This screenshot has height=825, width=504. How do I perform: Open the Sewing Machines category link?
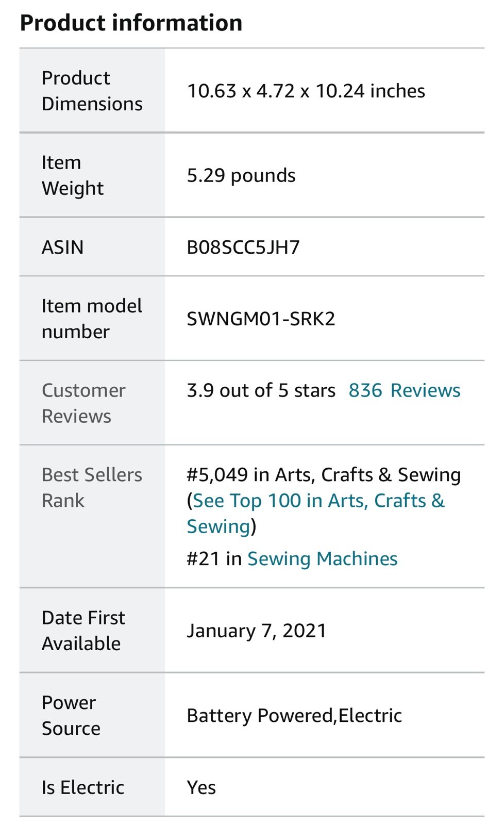[322, 558]
